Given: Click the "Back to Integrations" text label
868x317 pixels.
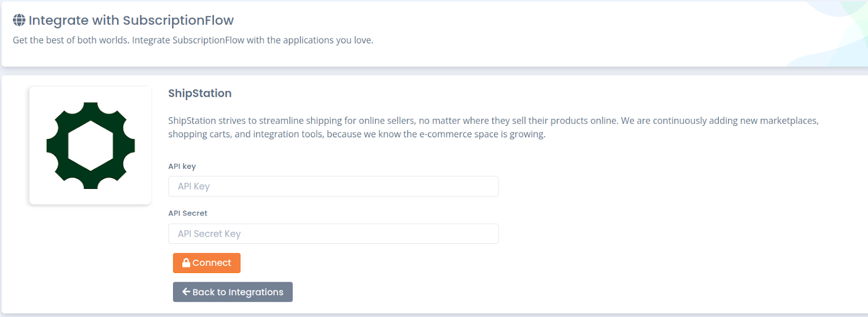Looking at the screenshot, I should (238, 292).
